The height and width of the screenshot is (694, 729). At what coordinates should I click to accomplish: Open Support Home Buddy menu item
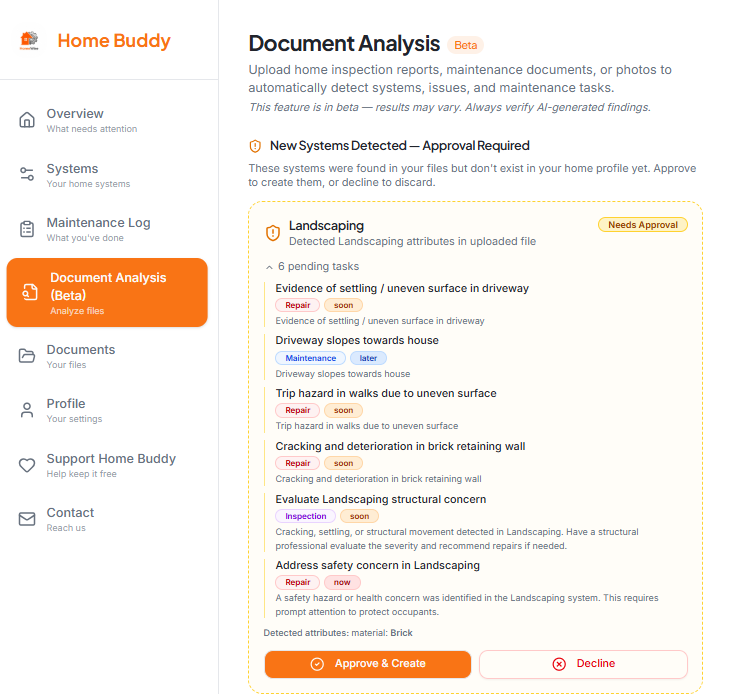click(x=107, y=465)
